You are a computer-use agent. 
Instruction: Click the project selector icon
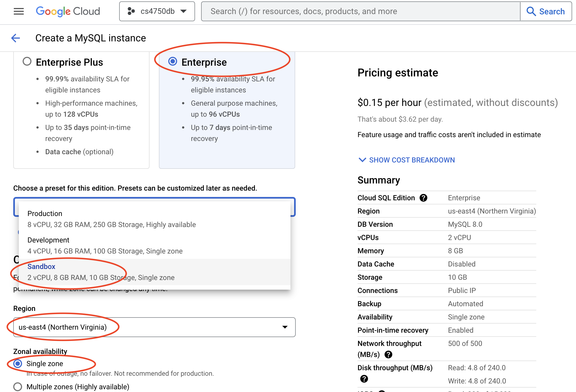coord(131,11)
